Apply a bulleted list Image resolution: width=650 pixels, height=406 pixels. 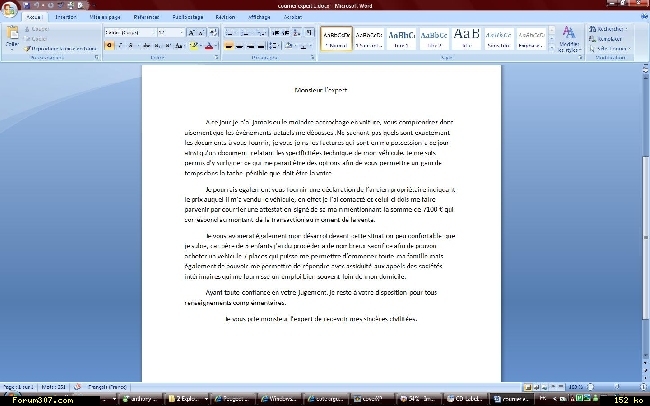coord(230,32)
